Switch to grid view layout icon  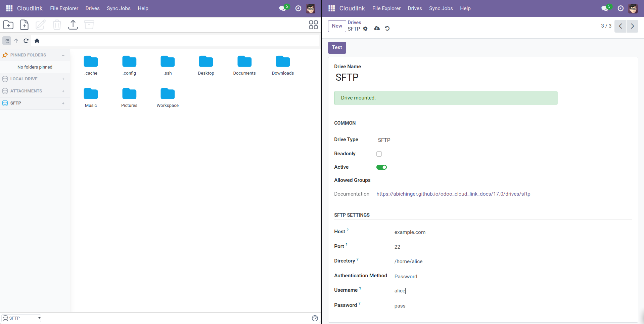coord(313,25)
